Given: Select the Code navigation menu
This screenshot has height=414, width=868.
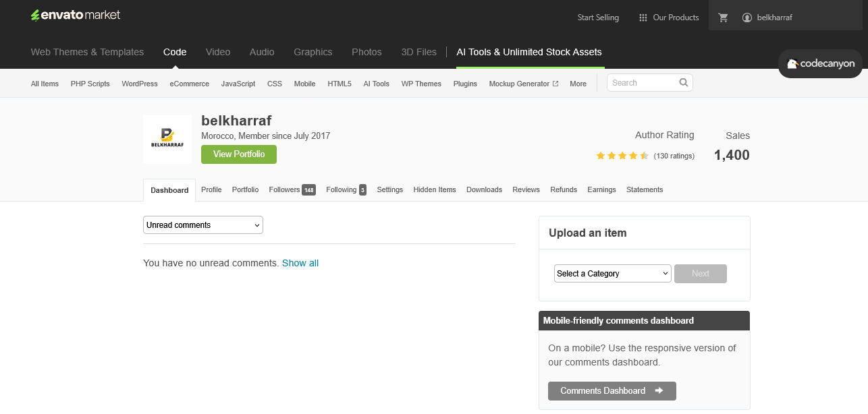Looking at the screenshot, I should tap(175, 51).
